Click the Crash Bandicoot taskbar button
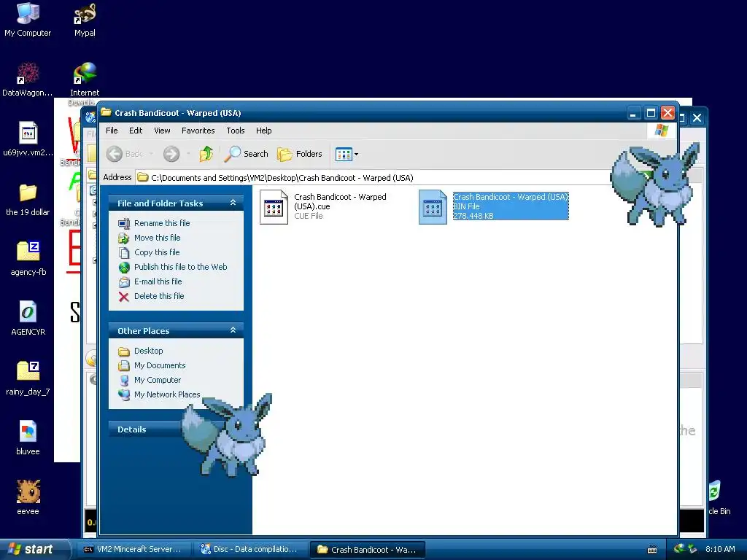 367,550
